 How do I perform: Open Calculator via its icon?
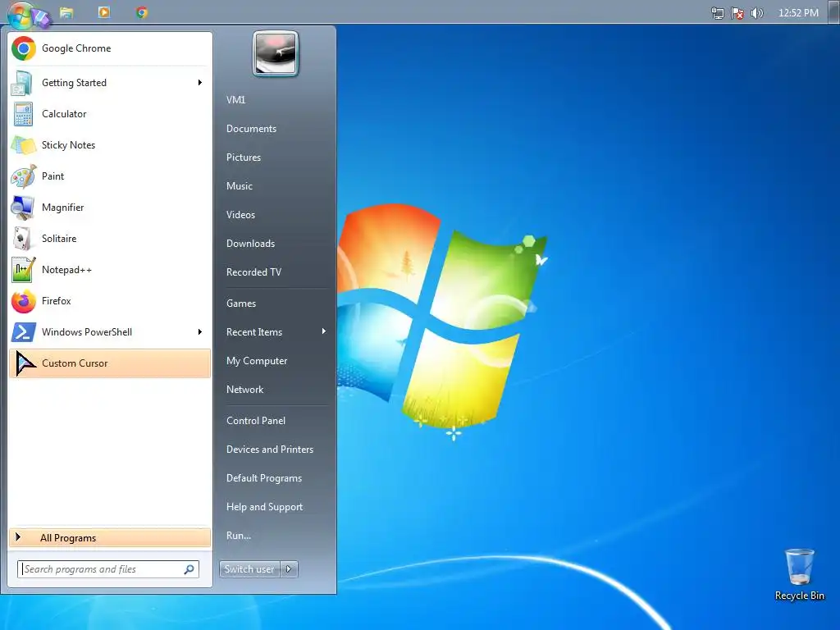point(23,114)
